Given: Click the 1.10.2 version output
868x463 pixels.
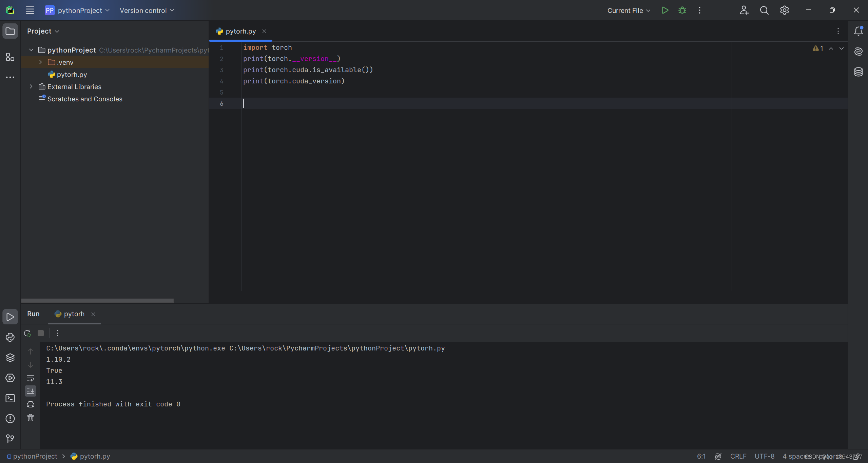Looking at the screenshot, I should [x=58, y=359].
